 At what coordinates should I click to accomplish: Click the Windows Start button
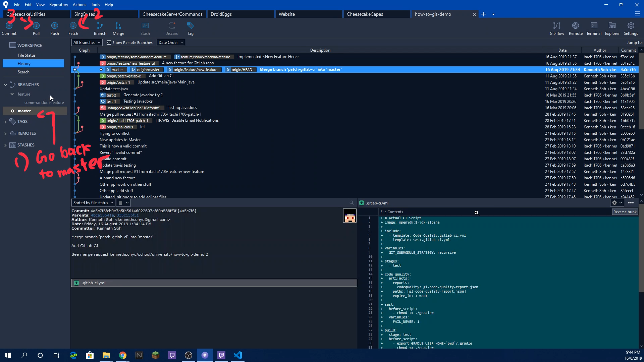point(8,355)
